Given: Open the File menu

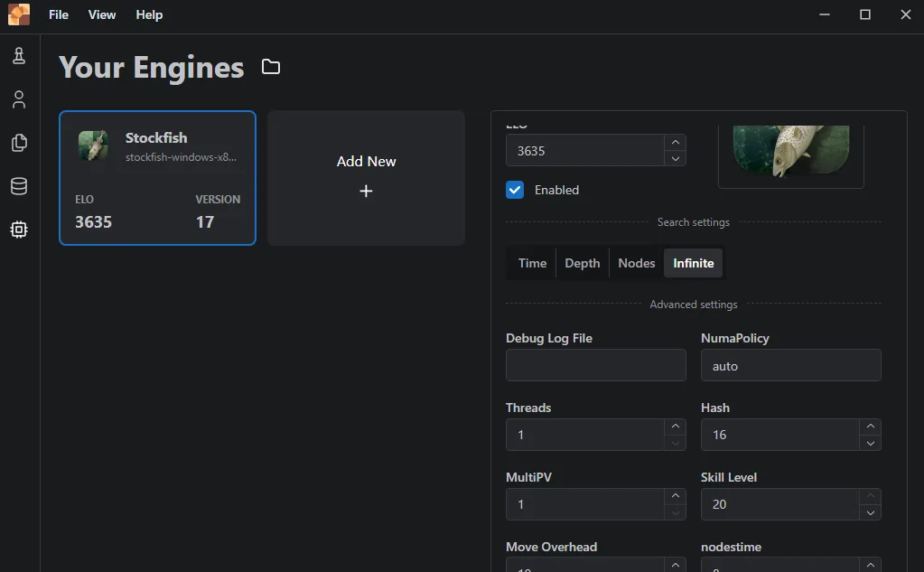Looking at the screenshot, I should (x=59, y=14).
